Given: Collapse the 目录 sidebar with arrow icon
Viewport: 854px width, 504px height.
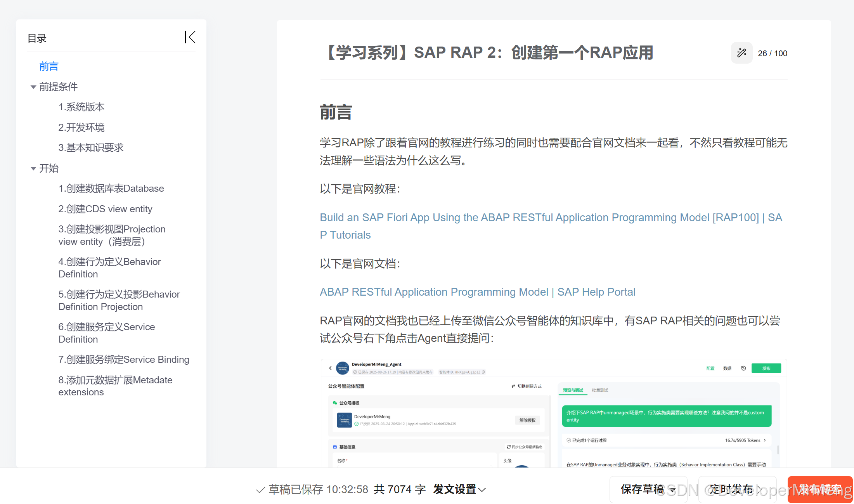Looking at the screenshot, I should click(x=190, y=37).
